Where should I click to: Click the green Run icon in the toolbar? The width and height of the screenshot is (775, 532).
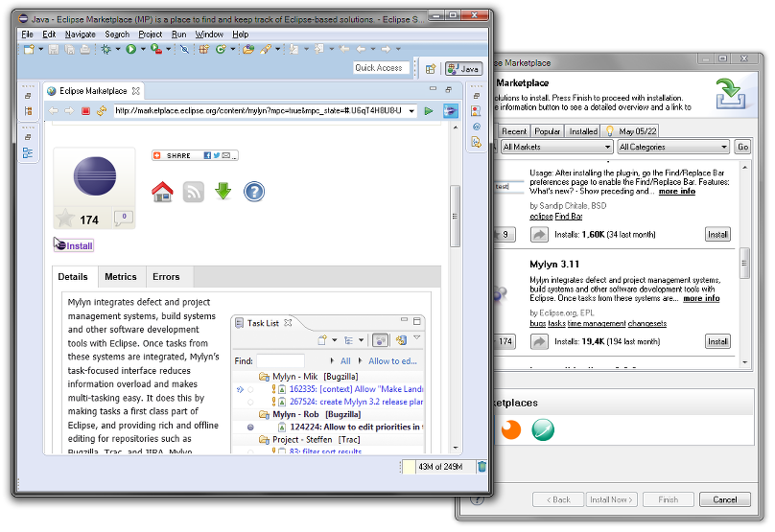(x=131, y=49)
